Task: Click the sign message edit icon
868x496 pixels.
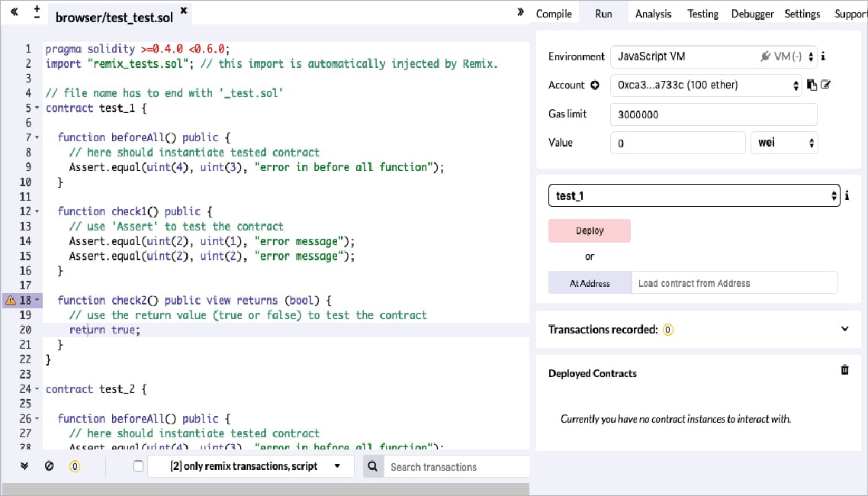Action: [x=825, y=85]
